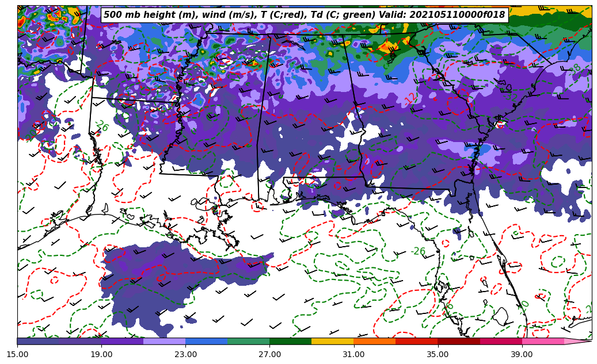This screenshot has width=597, height=364.
Task: Pick the bright blue colorbar swatch
Action: click(206, 341)
